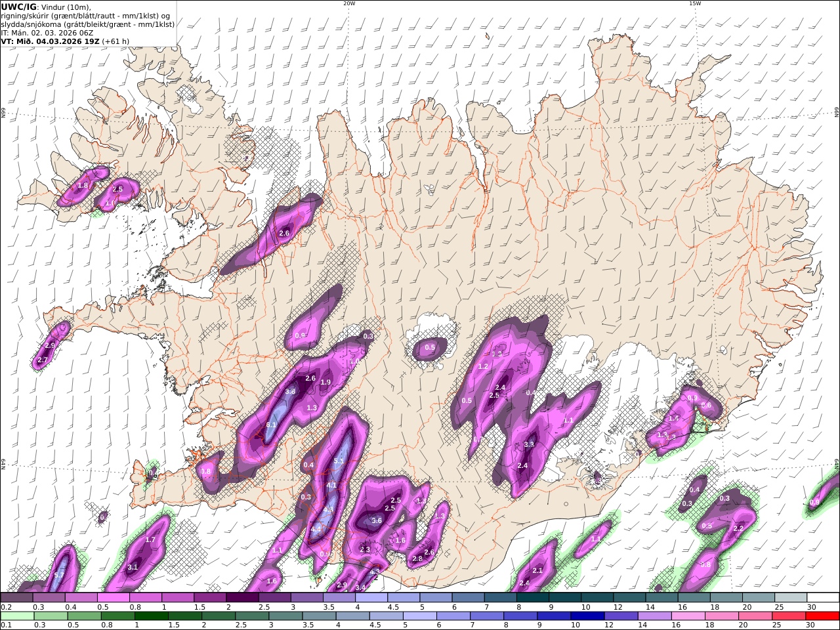Viewport: 840px width, 630px height.
Task: Click the 6.1 snowfall value on the map
Action: coord(271,425)
